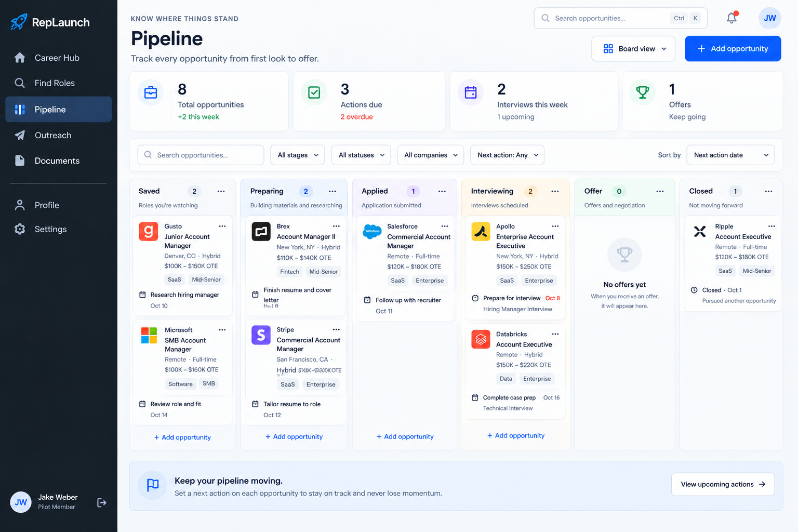Add opportunity to the Applied column
798x532 pixels.
click(405, 437)
